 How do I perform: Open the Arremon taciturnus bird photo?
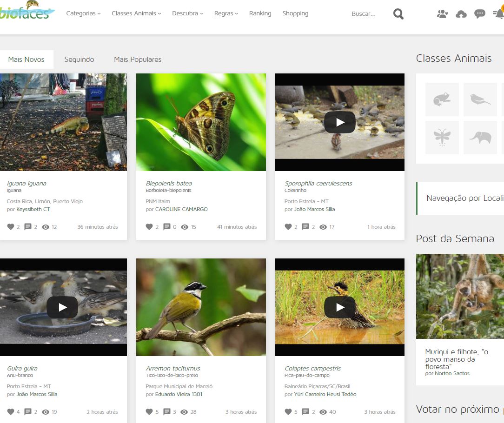pyautogui.click(x=201, y=307)
